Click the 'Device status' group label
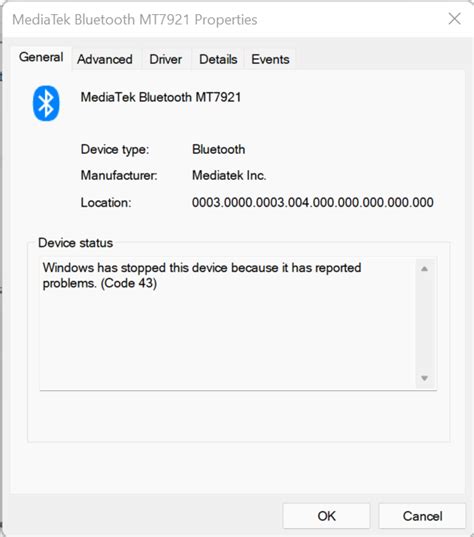 (x=75, y=243)
